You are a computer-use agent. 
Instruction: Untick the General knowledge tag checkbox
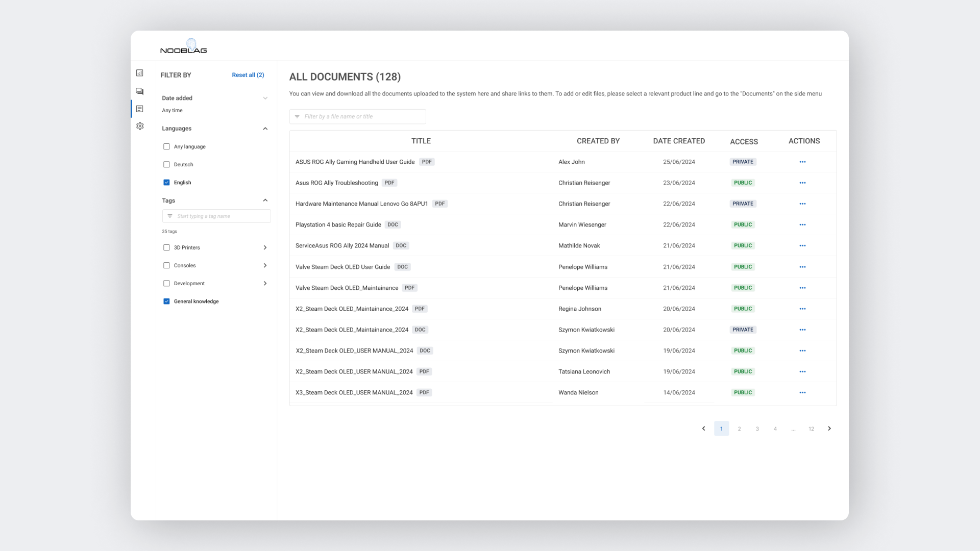[x=166, y=301]
